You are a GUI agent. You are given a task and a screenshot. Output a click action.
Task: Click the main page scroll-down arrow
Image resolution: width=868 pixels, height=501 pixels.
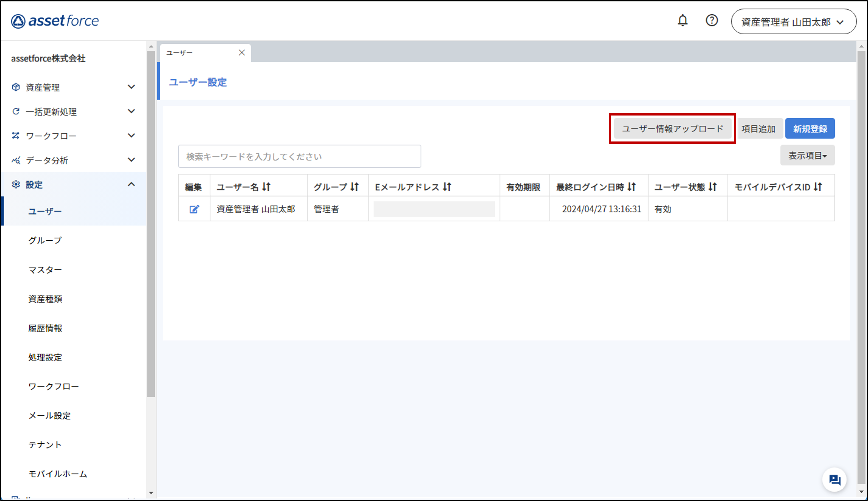(861, 491)
